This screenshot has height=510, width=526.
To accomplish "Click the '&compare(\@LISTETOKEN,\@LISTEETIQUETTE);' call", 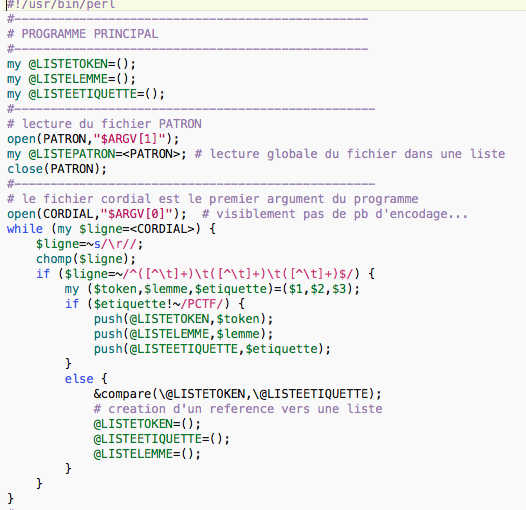I will tap(238, 394).
